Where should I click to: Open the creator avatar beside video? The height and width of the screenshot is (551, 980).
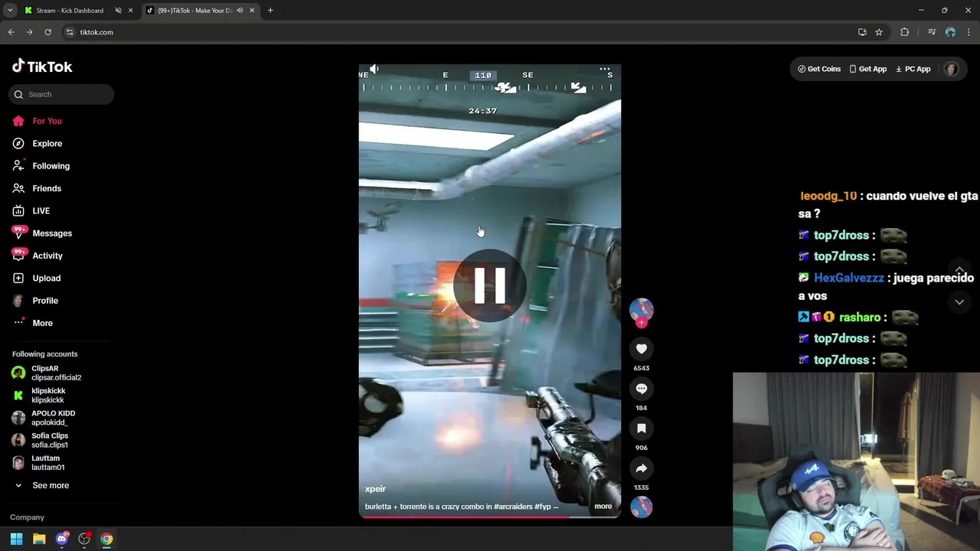(x=642, y=310)
